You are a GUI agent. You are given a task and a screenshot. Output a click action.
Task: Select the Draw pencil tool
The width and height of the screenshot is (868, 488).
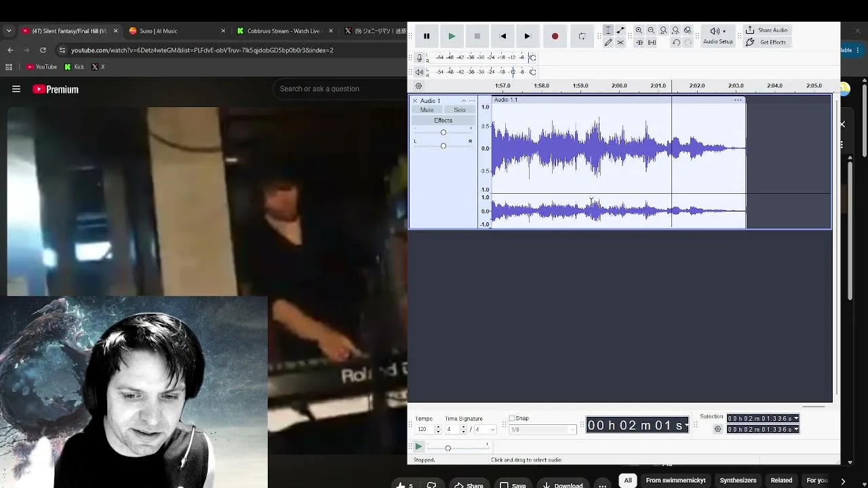point(608,43)
